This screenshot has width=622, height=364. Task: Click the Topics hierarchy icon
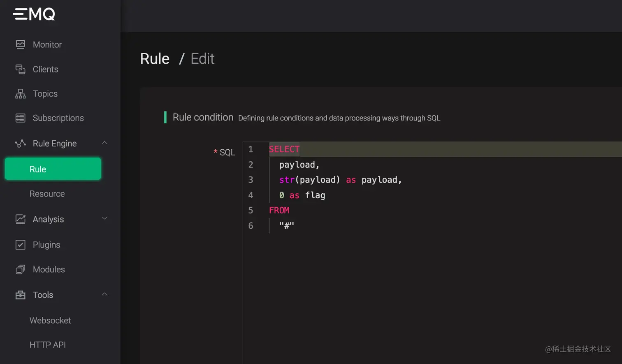(x=20, y=94)
